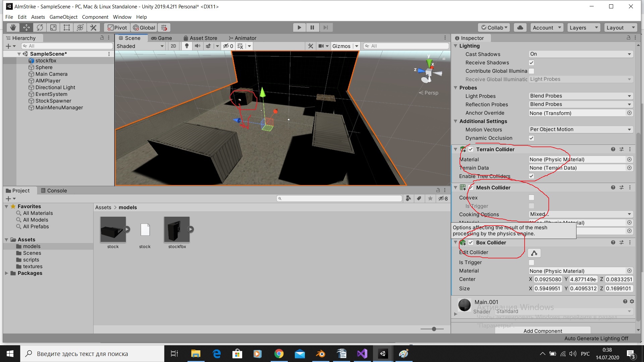The height and width of the screenshot is (362, 644).
Task: Click the scene orientation gizmo
Action: [428, 72]
